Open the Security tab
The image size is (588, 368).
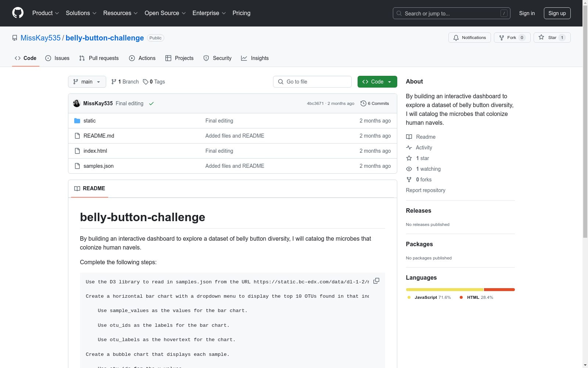click(x=218, y=58)
